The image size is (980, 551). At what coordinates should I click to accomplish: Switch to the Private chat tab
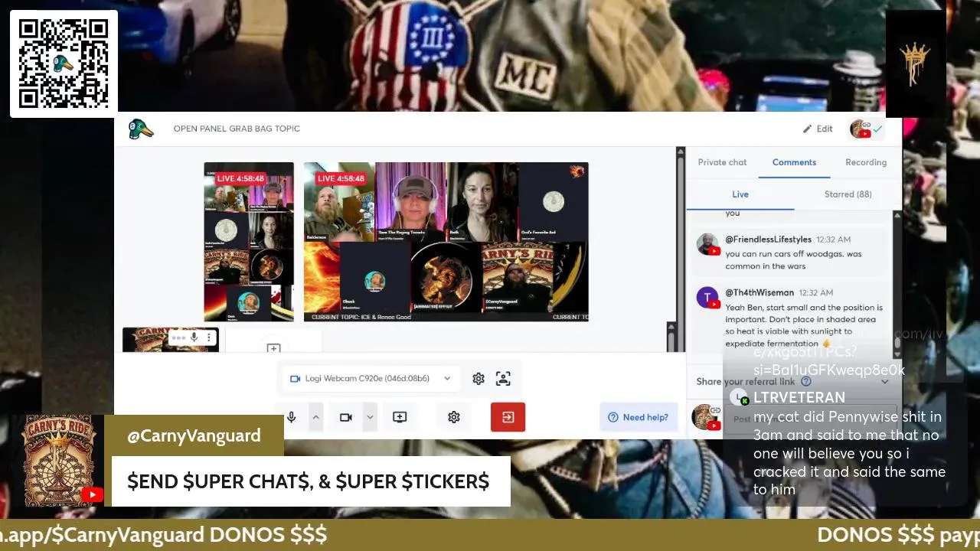click(722, 162)
